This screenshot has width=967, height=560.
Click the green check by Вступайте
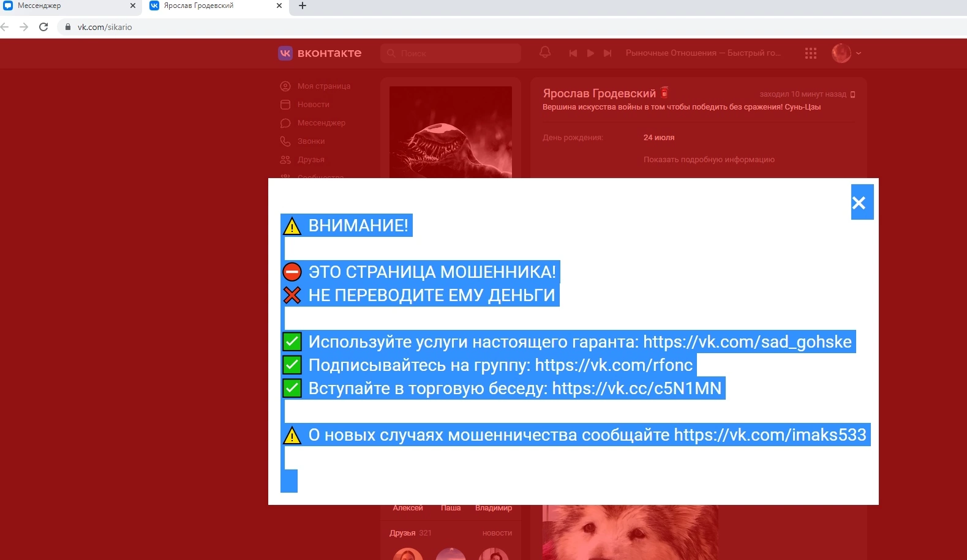pos(292,388)
